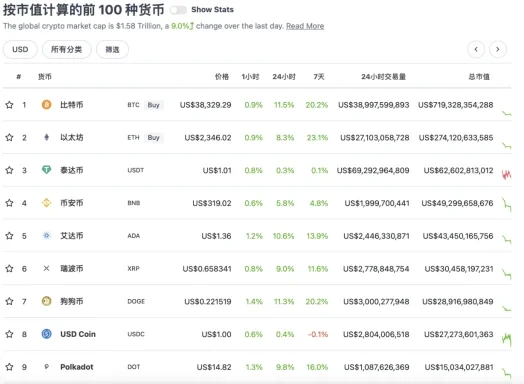
Task: Click the Buy button next to BTC
Action: click(x=154, y=105)
